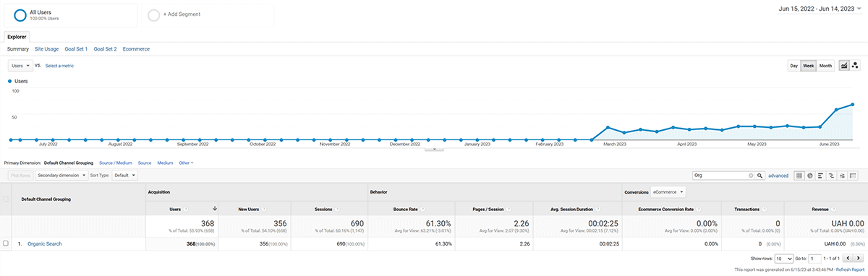Switch to line chart view icon
Viewport: 868px width, 276px height.
(843, 66)
